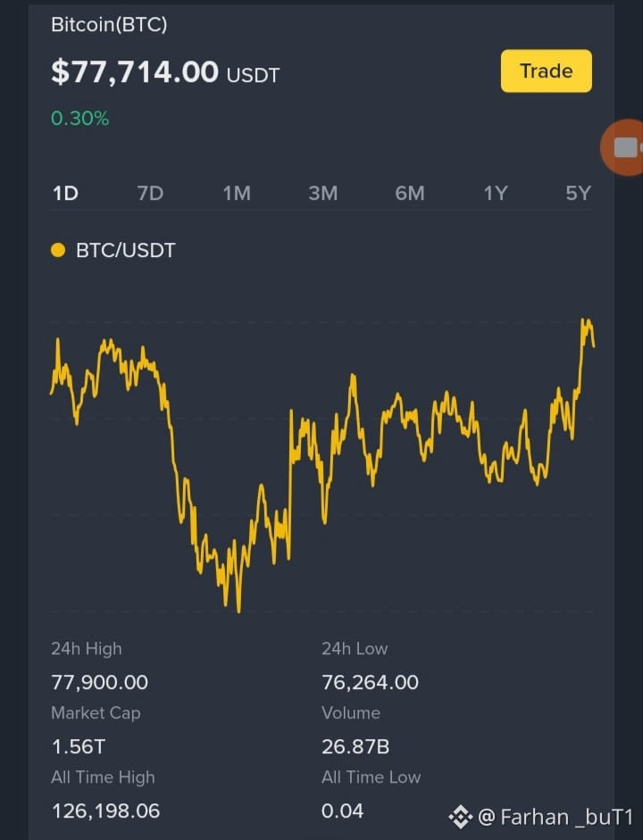Click the yellow Trade button
Screen dimensions: 643x840
click(x=546, y=71)
